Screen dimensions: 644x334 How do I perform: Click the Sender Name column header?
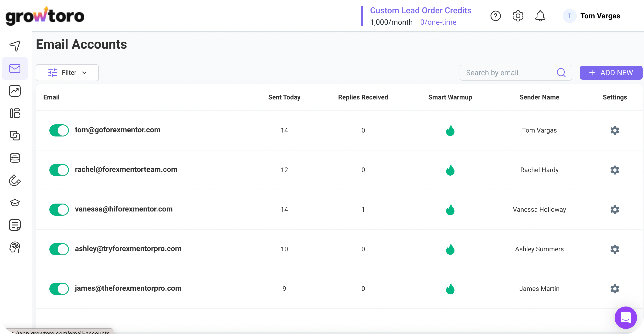pyautogui.click(x=539, y=97)
